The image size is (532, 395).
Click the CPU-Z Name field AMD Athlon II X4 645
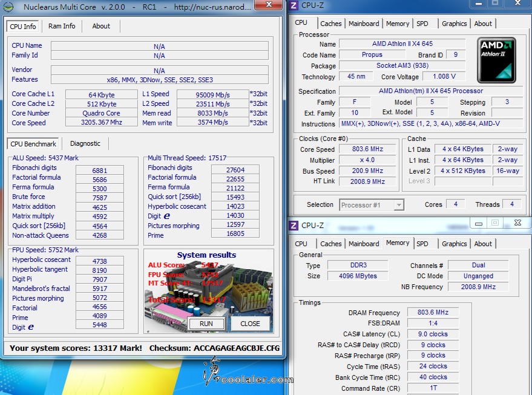click(402, 44)
